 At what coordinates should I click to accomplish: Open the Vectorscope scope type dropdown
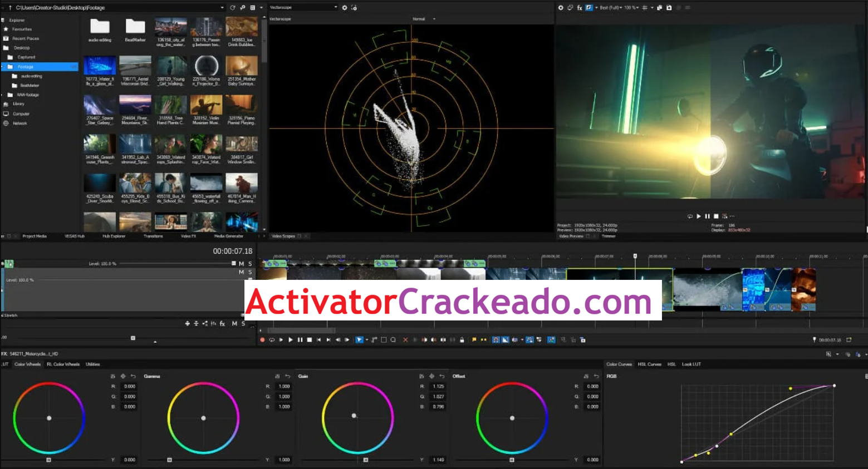coord(303,7)
